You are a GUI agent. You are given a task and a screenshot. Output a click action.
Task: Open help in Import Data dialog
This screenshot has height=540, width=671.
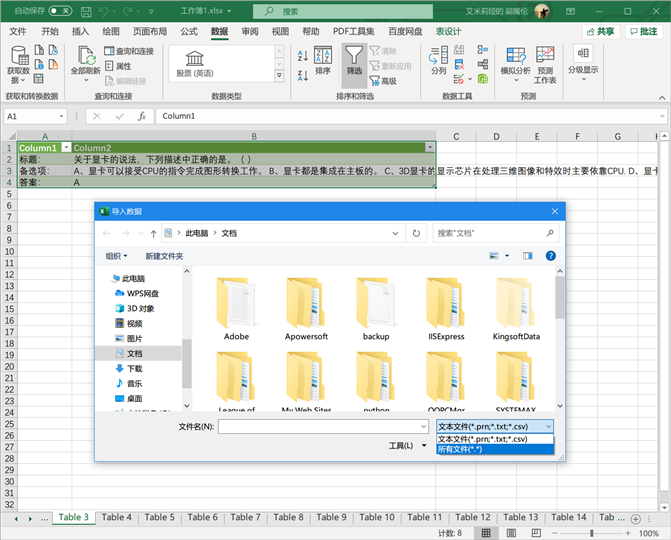550,256
